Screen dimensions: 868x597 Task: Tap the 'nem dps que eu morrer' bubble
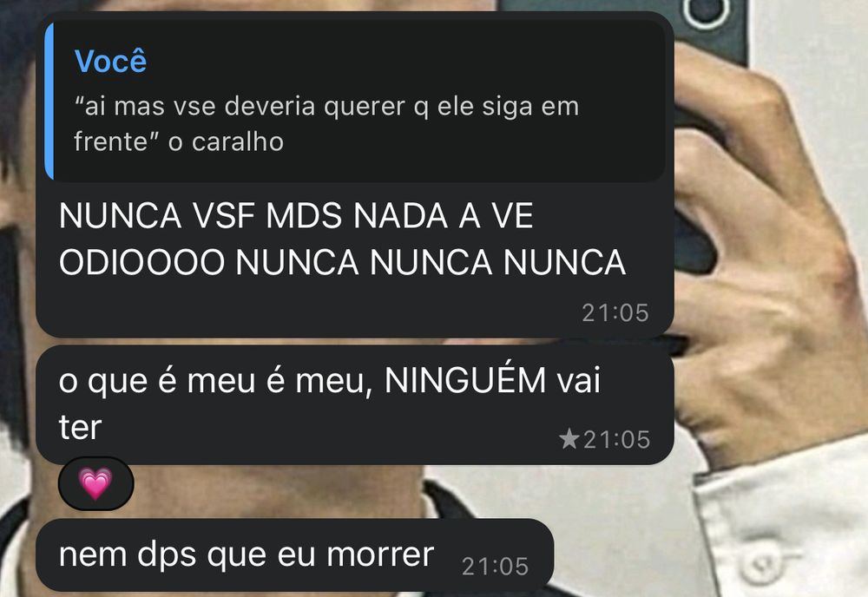[295, 555]
